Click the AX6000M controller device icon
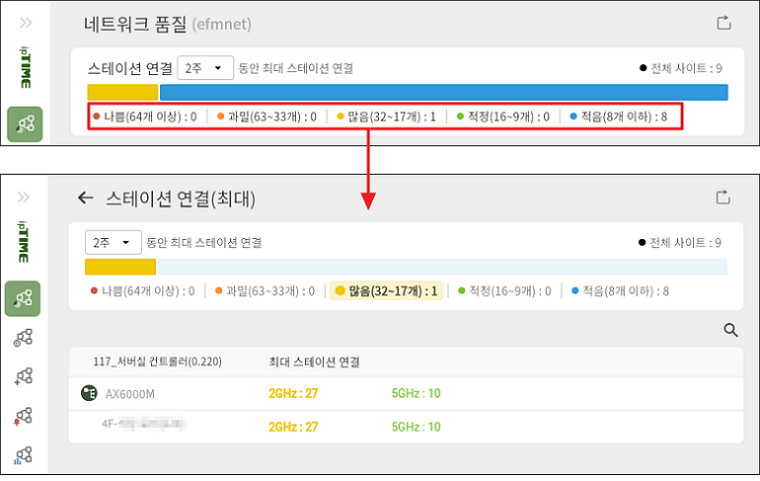Screen dimensions: 760x481 pyautogui.click(x=88, y=393)
